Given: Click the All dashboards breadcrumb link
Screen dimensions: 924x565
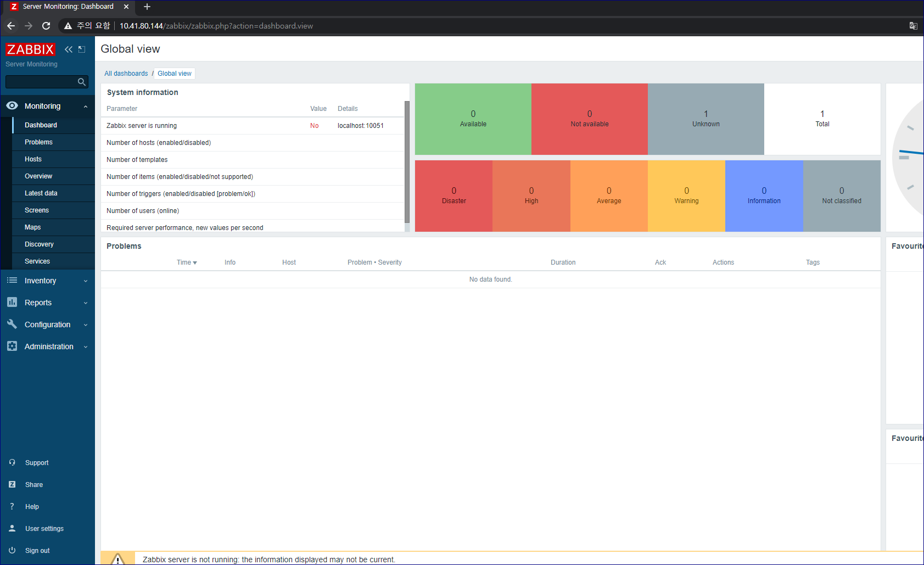Looking at the screenshot, I should point(126,74).
